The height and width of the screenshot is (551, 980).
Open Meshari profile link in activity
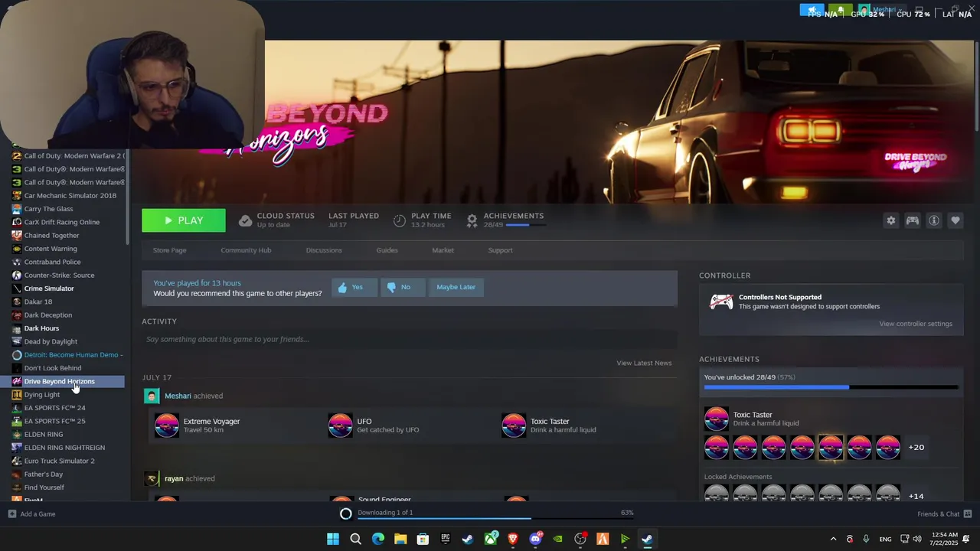pos(178,396)
